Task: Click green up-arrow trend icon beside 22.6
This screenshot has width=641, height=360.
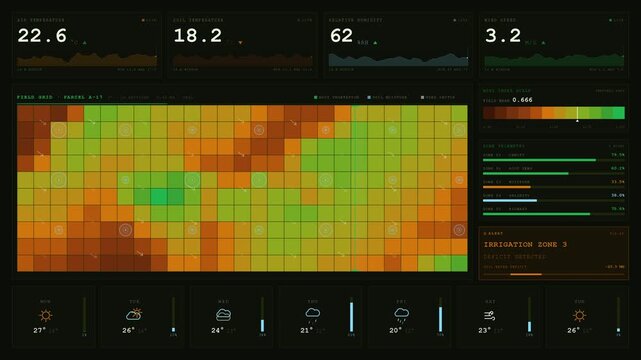Action: [x=85, y=42]
